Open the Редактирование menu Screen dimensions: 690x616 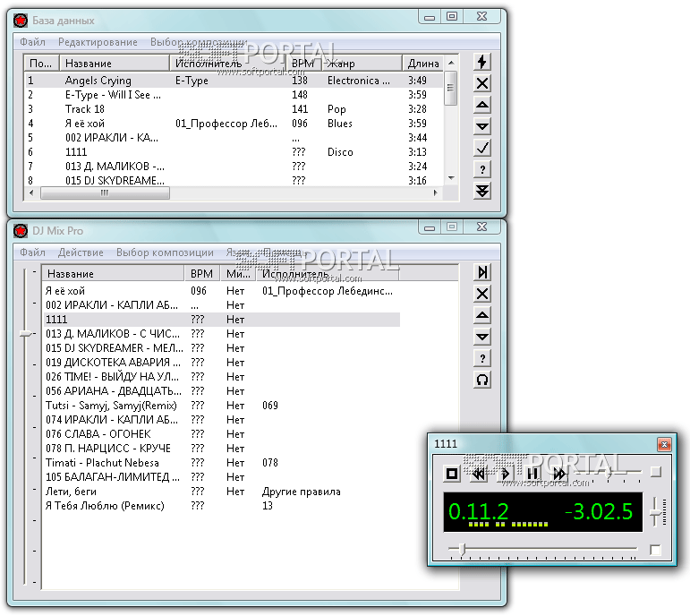(98, 42)
